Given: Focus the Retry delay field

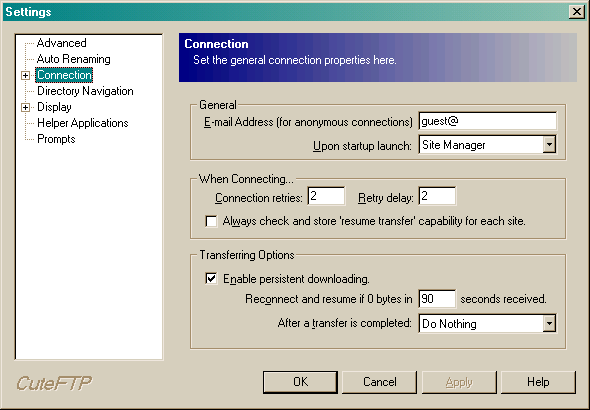Looking at the screenshot, I should 437,196.
